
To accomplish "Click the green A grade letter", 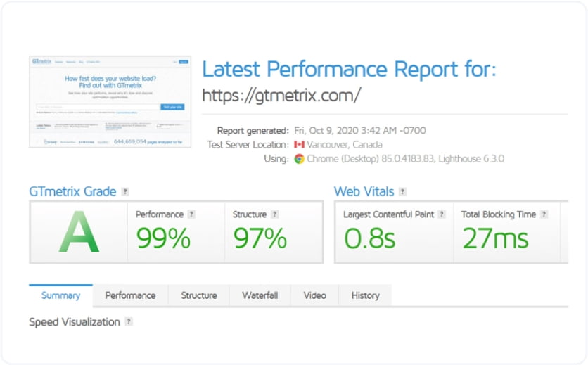I will pyautogui.click(x=79, y=233).
